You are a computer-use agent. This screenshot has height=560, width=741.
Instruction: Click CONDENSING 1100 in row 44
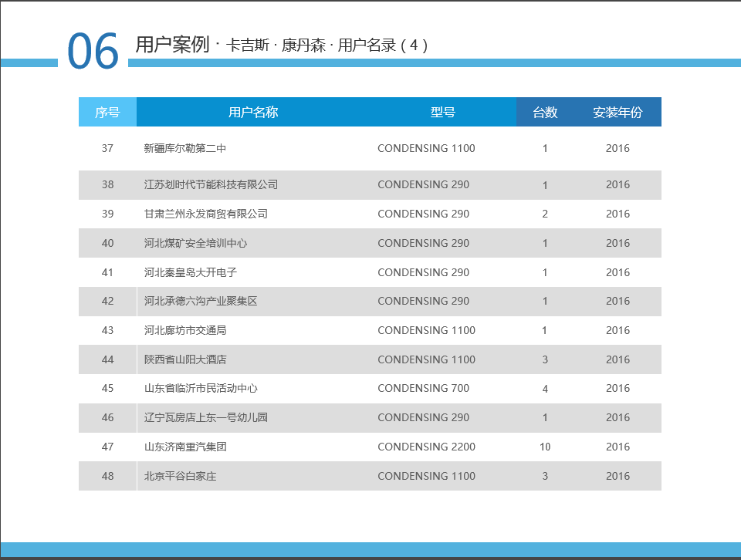pyautogui.click(x=426, y=359)
